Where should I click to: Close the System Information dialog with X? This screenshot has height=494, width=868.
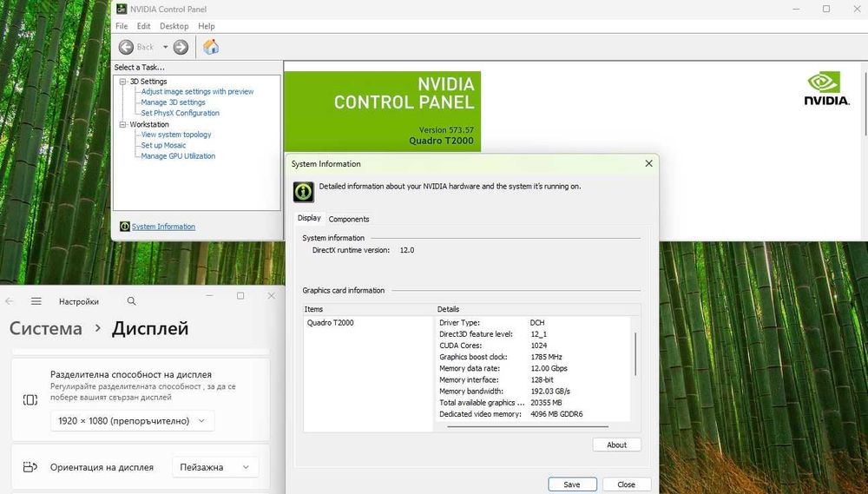(x=648, y=163)
